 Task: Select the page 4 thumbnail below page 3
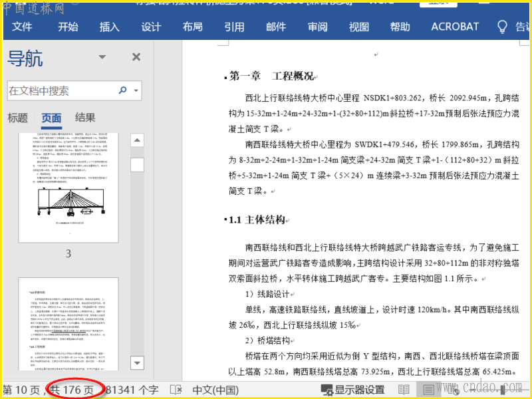68,324
